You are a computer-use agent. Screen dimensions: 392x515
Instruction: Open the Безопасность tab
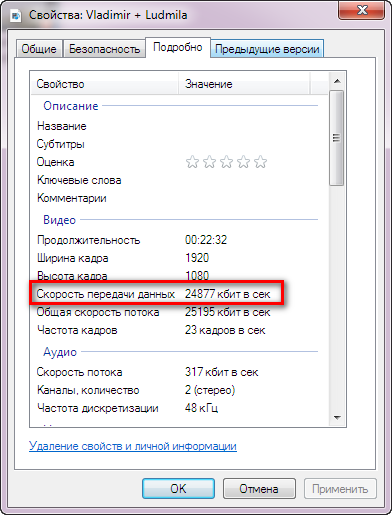104,49
